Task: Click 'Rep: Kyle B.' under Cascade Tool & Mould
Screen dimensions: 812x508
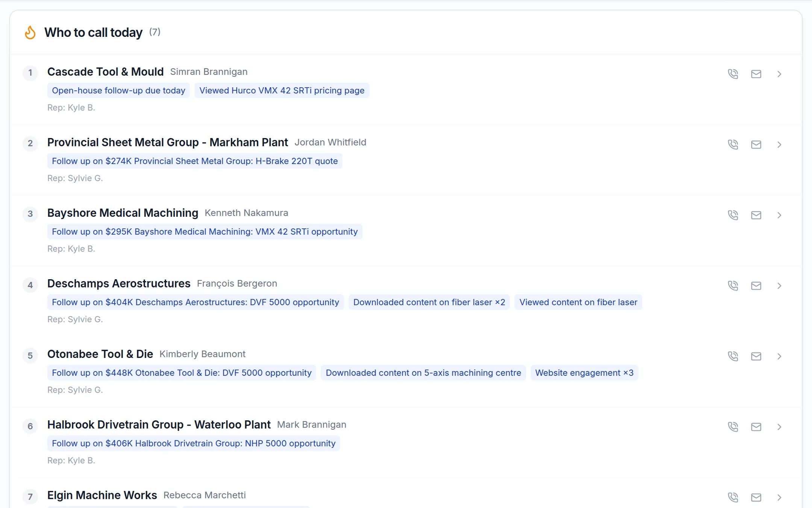Action: click(x=71, y=108)
